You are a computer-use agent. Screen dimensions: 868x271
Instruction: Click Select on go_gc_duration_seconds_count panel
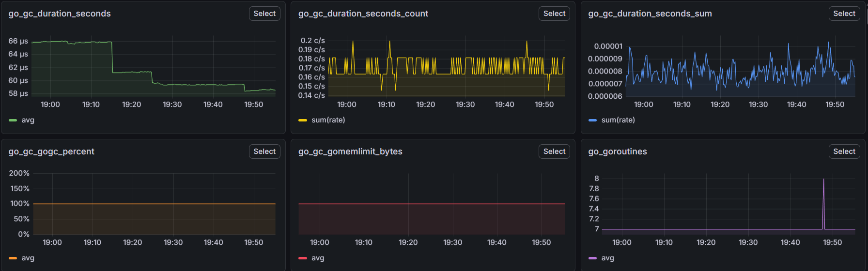(x=554, y=14)
